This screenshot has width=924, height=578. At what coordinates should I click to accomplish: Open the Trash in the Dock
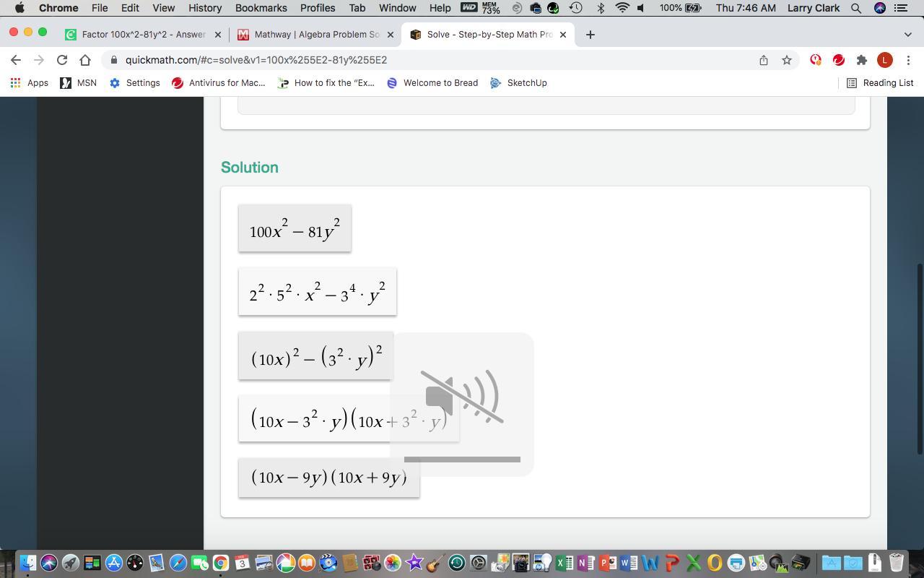click(x=896, y=562)
